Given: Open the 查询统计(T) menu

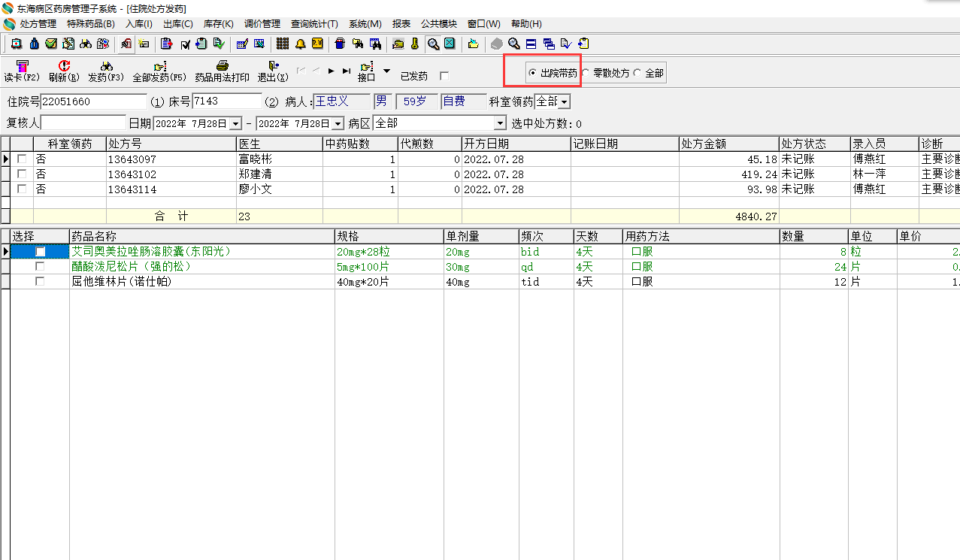Looking at the screenshot, I should click(x=314, y=24).
